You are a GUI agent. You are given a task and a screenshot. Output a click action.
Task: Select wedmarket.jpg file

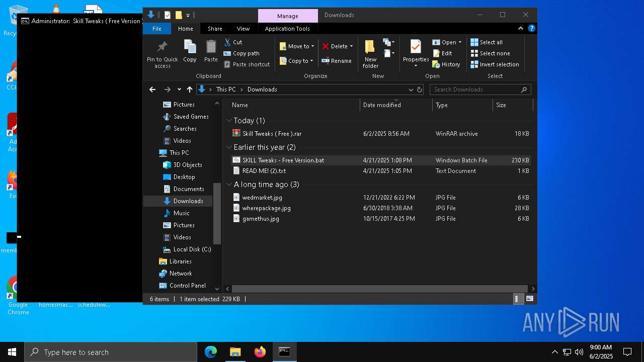pyautogui.click(x=380, y=198)
